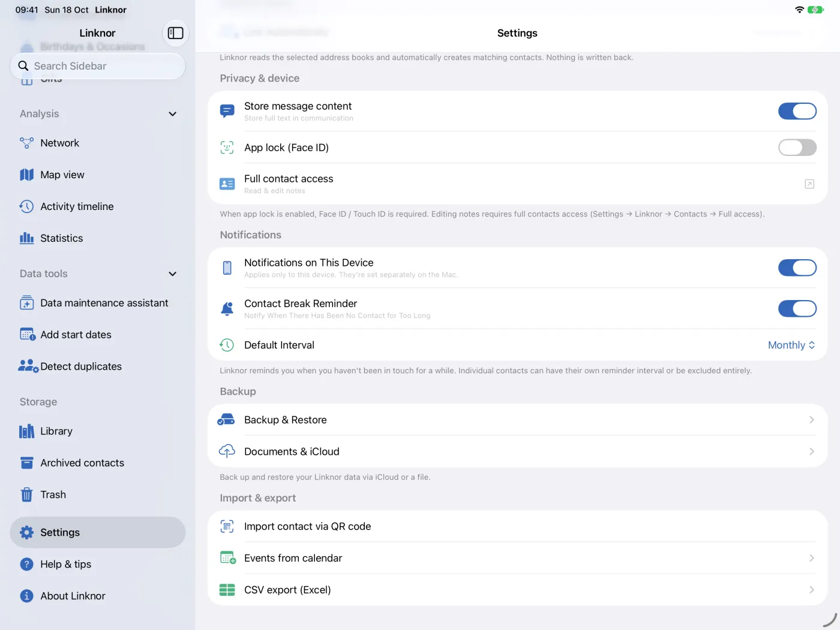Click the Documents & iCloud cloud icon

coord(227,452)
